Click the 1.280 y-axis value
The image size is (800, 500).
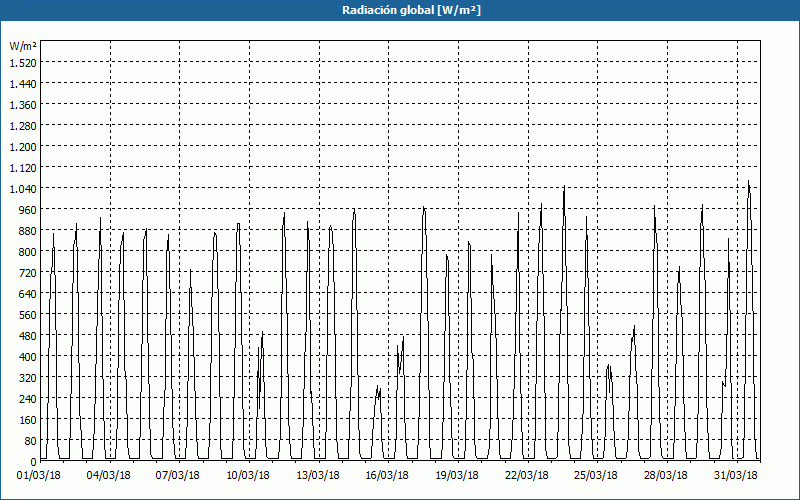click(23, 126)
